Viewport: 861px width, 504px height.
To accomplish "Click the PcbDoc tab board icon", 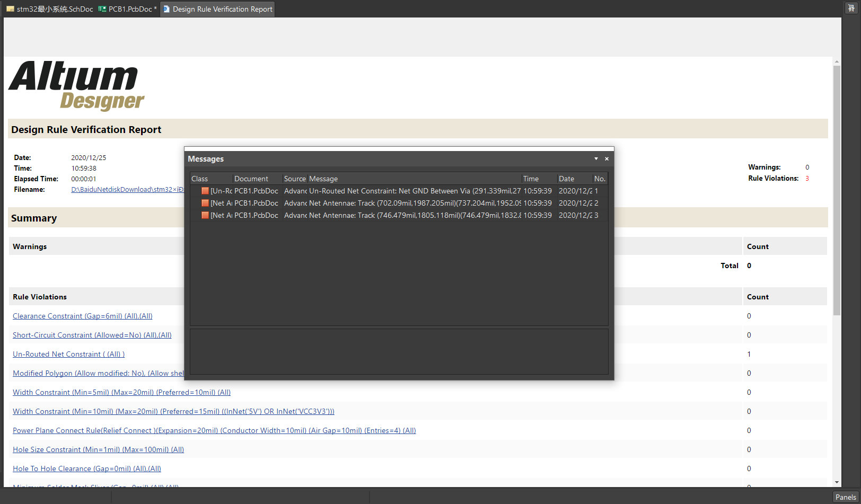I will [x=102, y=9].
